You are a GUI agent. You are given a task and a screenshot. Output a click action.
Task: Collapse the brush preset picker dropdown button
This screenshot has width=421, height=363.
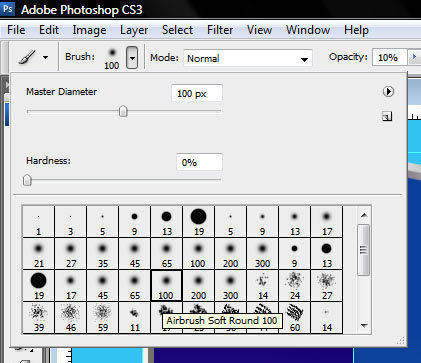(x=132, y=58)
